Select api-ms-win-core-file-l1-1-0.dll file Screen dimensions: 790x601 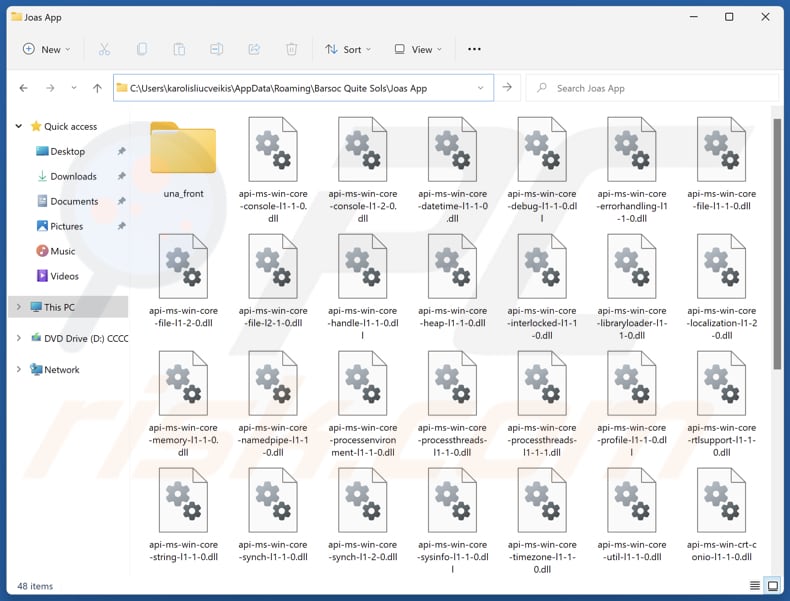coord(721,164)
